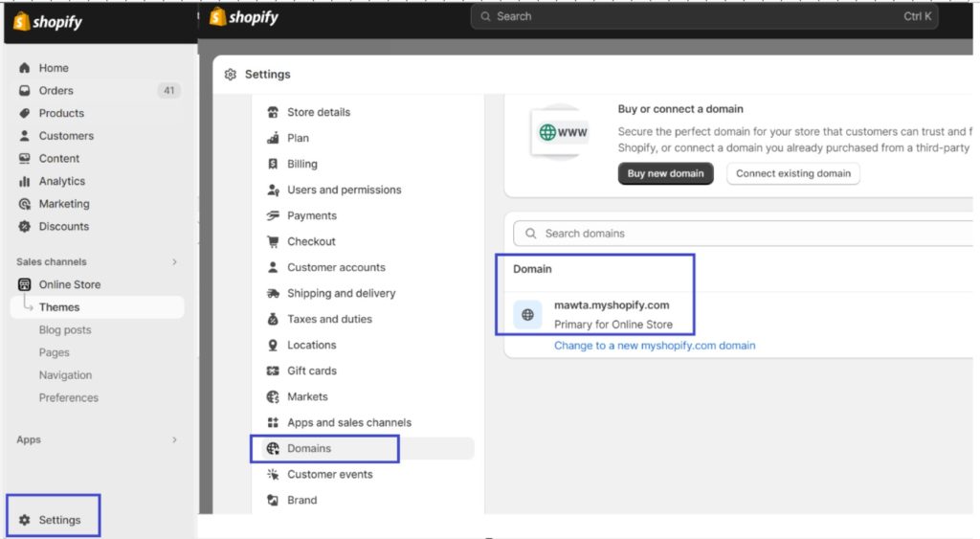Click the Search domains input field
Screen dimensions: 980x539
pyautogui.click(x=743, y=234)
